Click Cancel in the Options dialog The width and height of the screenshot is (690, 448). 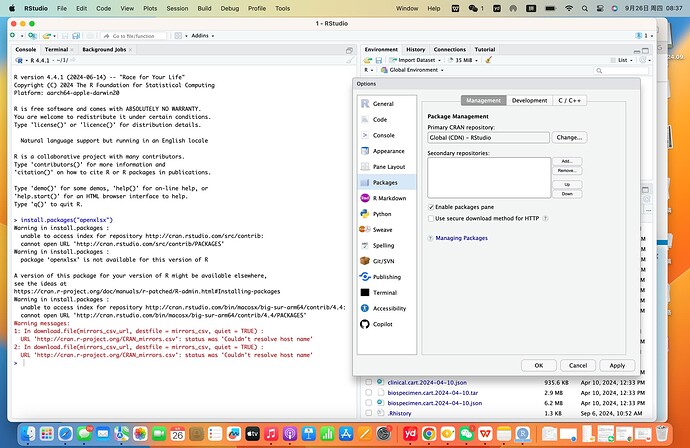578,365
